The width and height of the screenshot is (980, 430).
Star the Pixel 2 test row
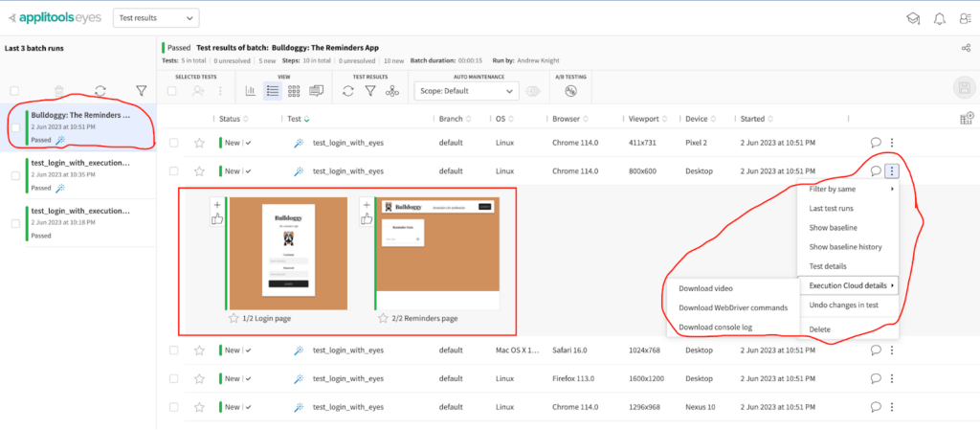pos(199,143)
